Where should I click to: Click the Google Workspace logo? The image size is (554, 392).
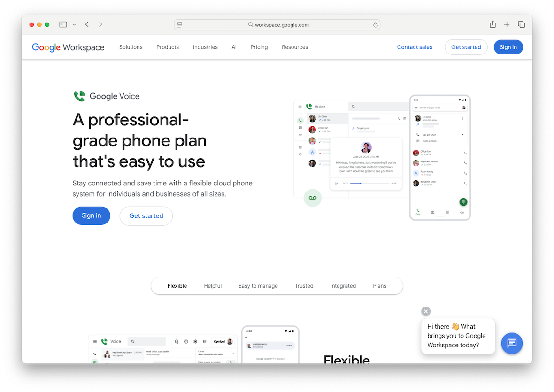point(68,47)
